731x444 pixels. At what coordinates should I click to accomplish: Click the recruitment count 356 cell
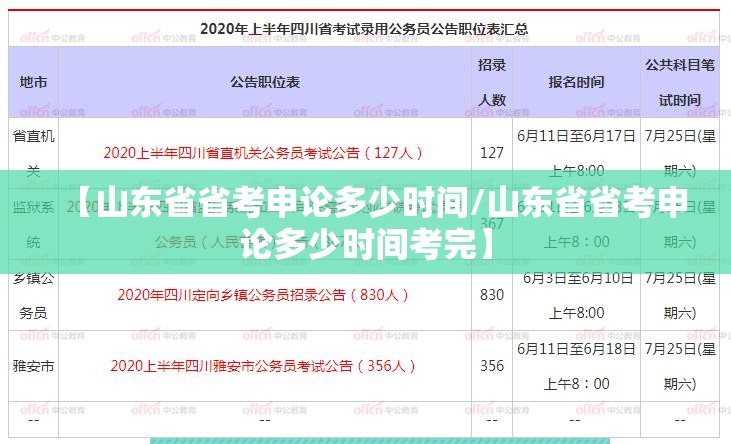[x=492, y=366]
